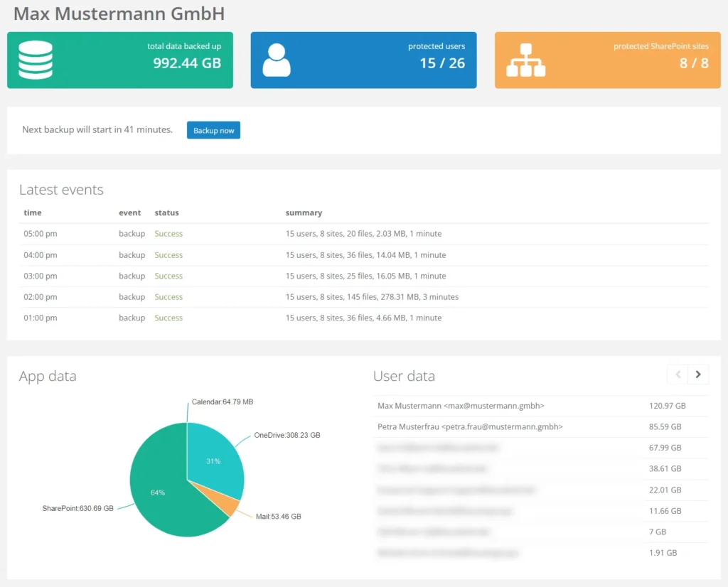Image resolution: width=728 pixels, height=587 pixels.
Task: Click the Calendar:64.79 MB chart label
Action: point(222,402)
